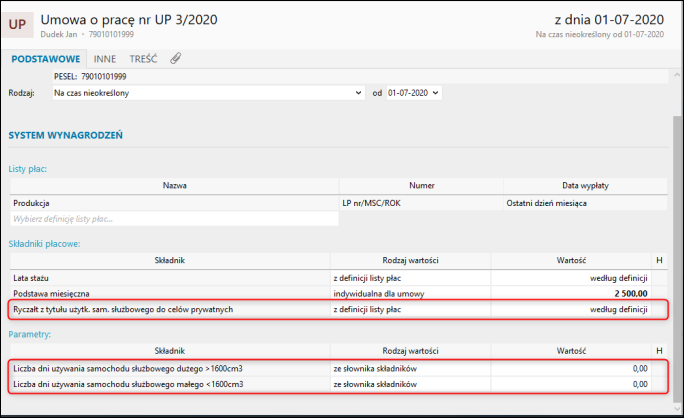Click the 'Wybierz definicję listy płac...' field
This screenshot has height=418, width=684.
[174, 219]
